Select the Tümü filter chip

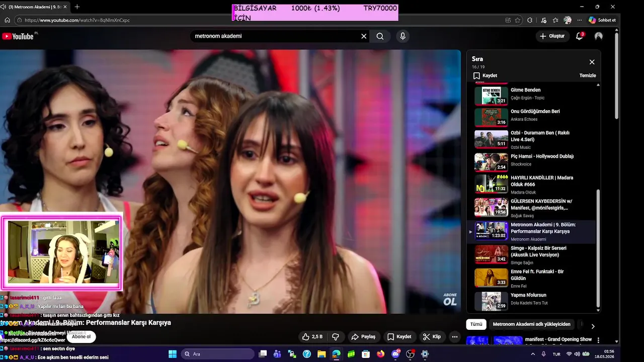coord(476,324)
